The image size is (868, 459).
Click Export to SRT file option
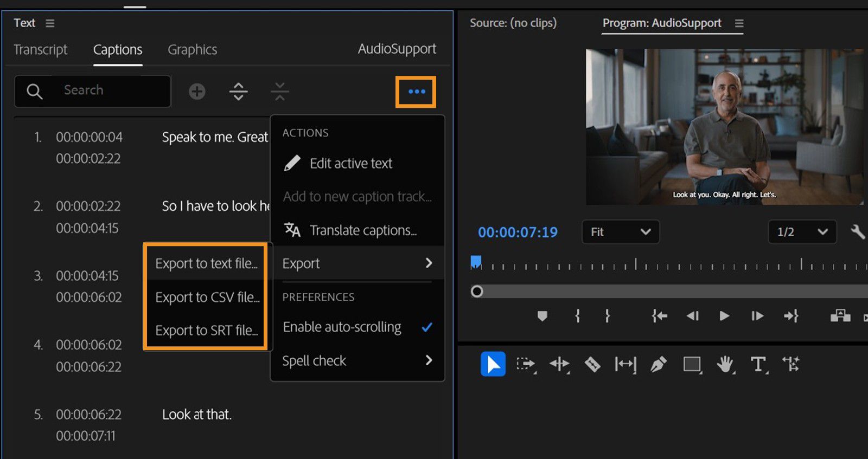[206, 331]
